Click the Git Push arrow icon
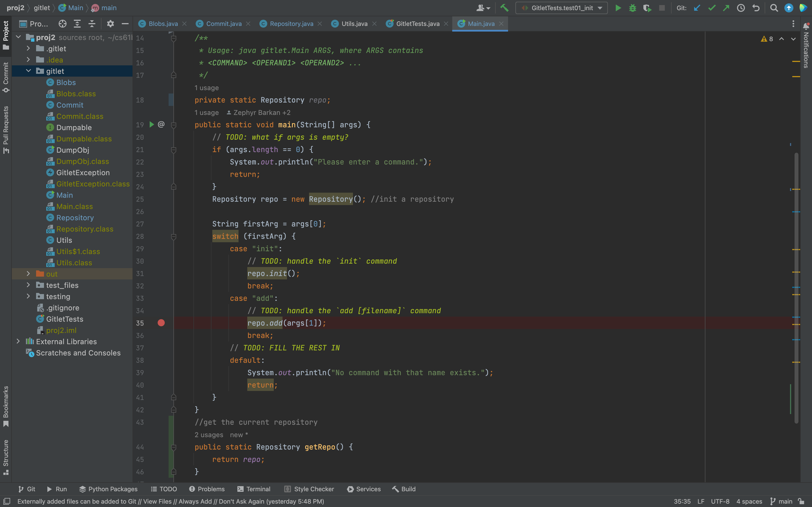The image size is (812, 507). tap(726, 8)
